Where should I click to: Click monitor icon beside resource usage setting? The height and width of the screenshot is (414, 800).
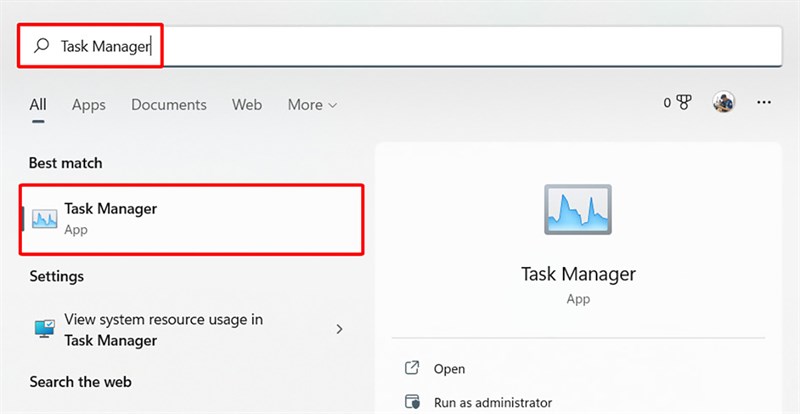[45, 329]
